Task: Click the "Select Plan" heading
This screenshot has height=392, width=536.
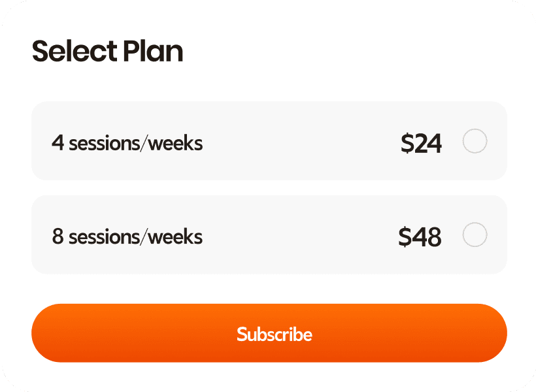Action: [x=107, y=51]
